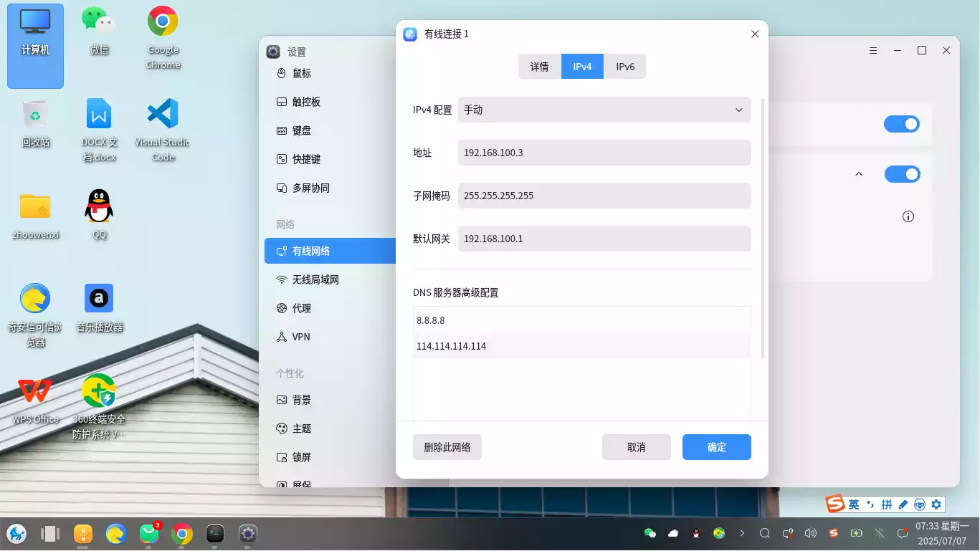980x551 pixels.
Task: Switch to the 详情 tab
Action: click(540, 67)
